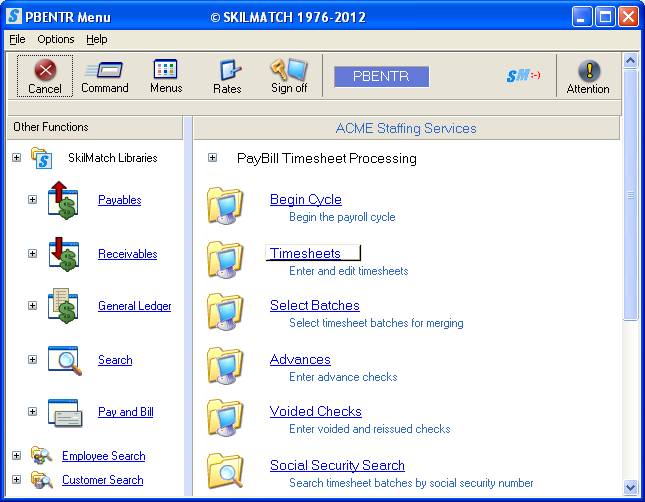
Task: Click 'Select timesheet batches for merging' text
Action: (376, 323)
